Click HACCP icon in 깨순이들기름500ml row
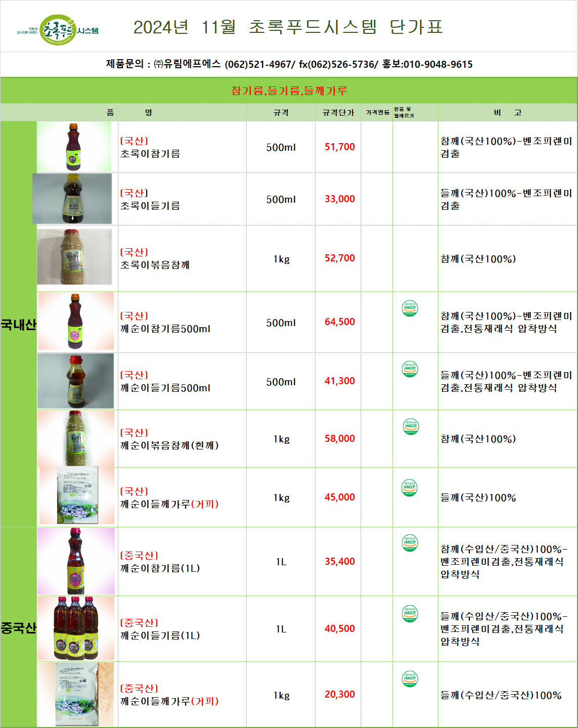This screenshot has width=578, height=728. (410, 369)
